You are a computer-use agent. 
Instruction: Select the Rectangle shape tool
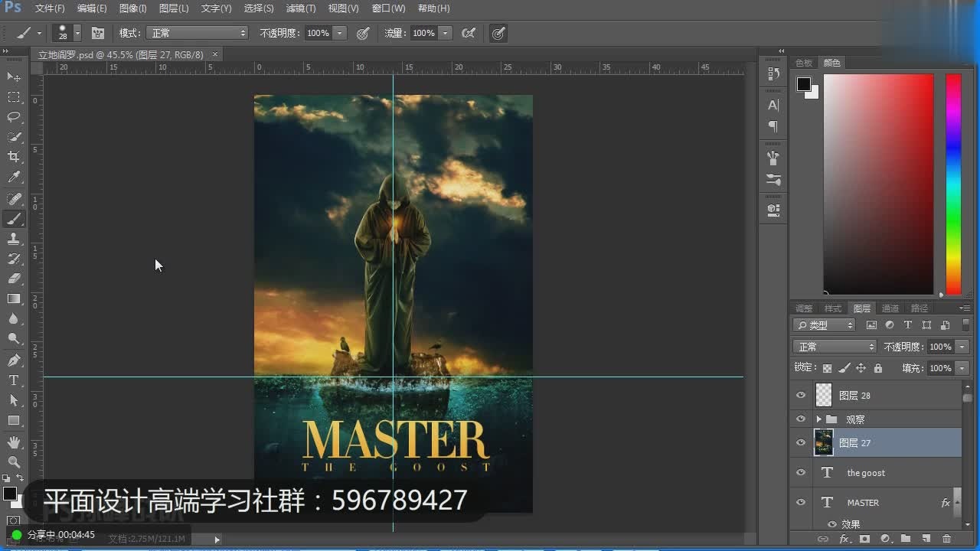point(14,420)
